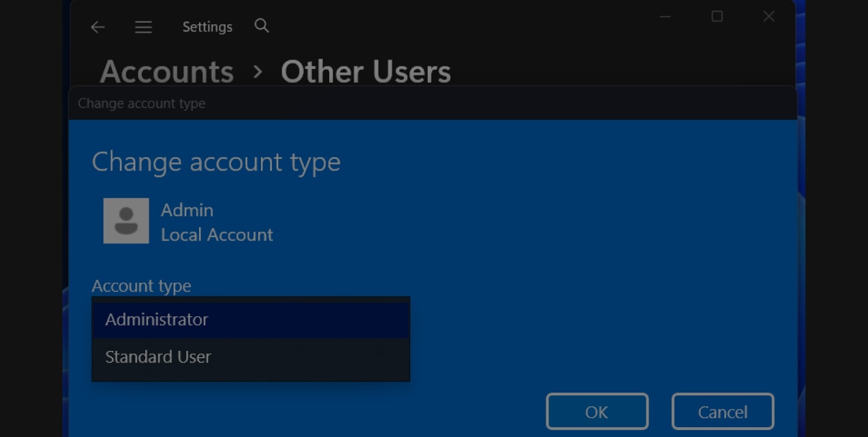Navigate to Accounts breadcrumb
The width and height of the screenshot is (868, 437).
[x=166, y=71]
